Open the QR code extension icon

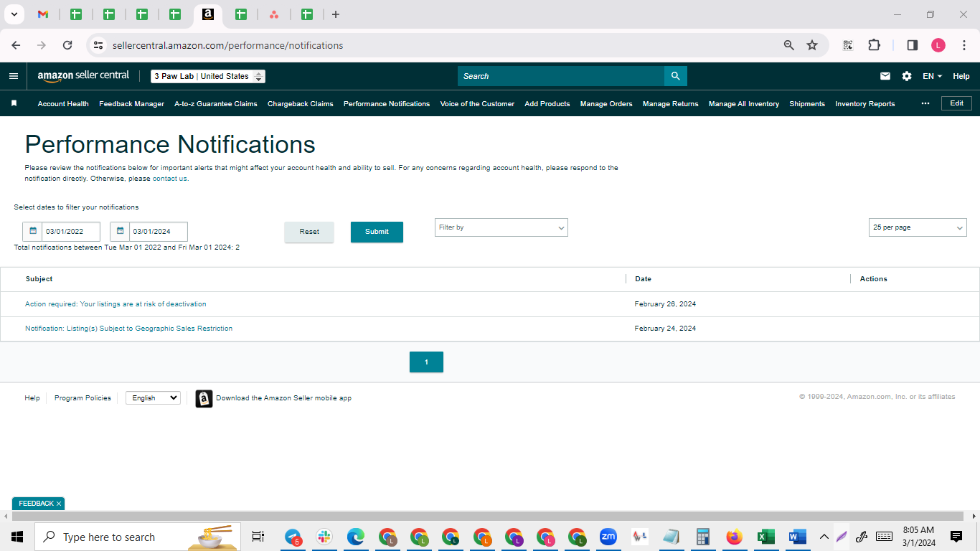848,45
